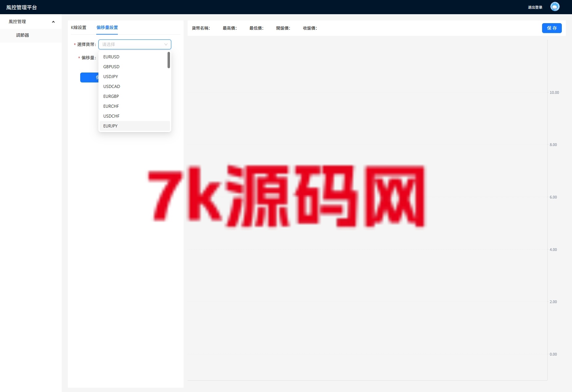This screenshot has height=392, width=572.
Task: Toggle the currency dropdown arrow
Action: tap(166, 44)
